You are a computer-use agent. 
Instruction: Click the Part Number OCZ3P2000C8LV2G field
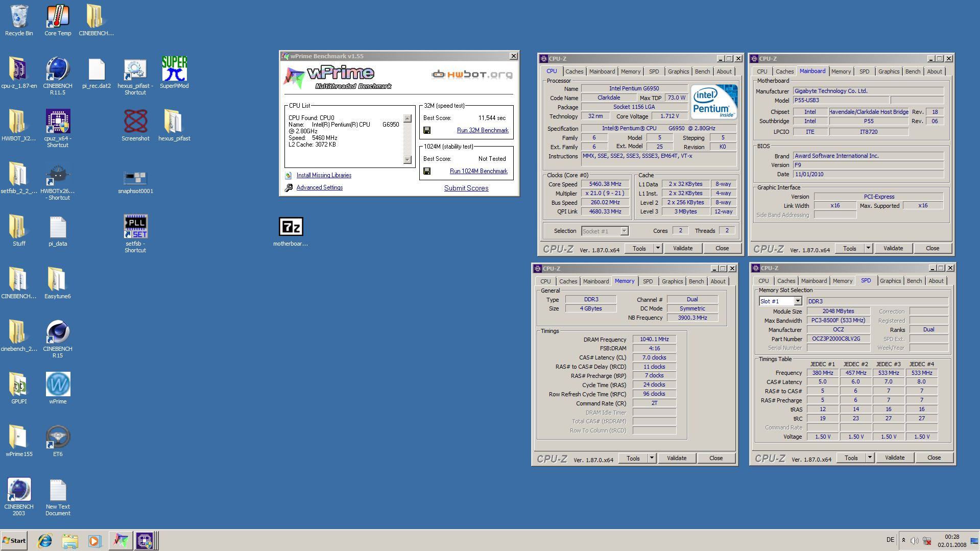(x=838, y=339)
